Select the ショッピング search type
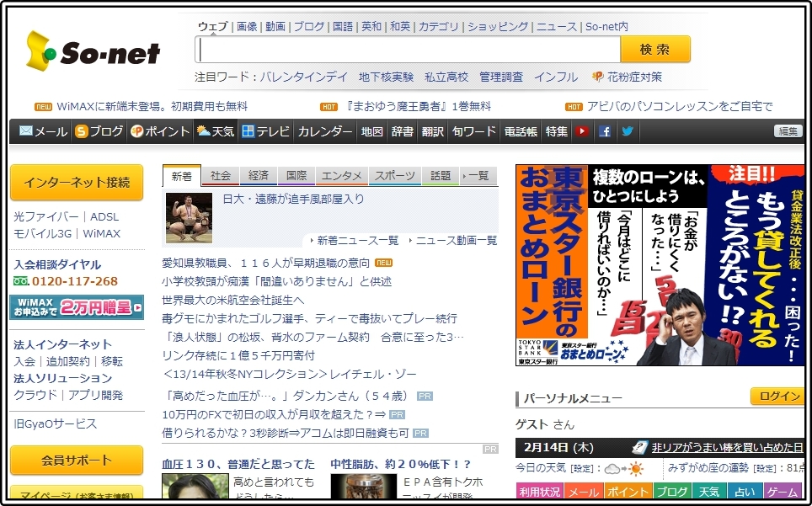Viewport: 812px width, 506px height. 498,26
